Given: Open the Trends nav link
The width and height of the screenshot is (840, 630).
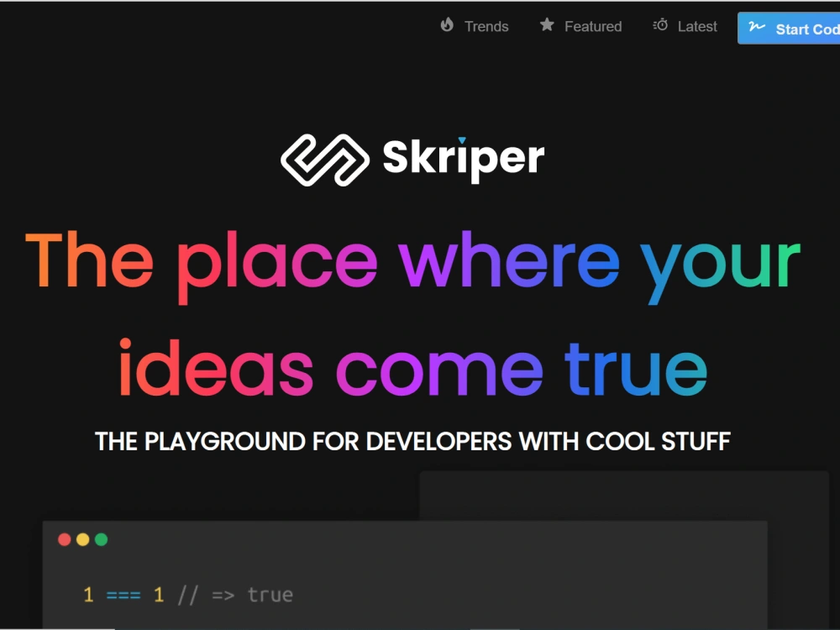Looking at the screenshot, I should (x=475, y=26).
